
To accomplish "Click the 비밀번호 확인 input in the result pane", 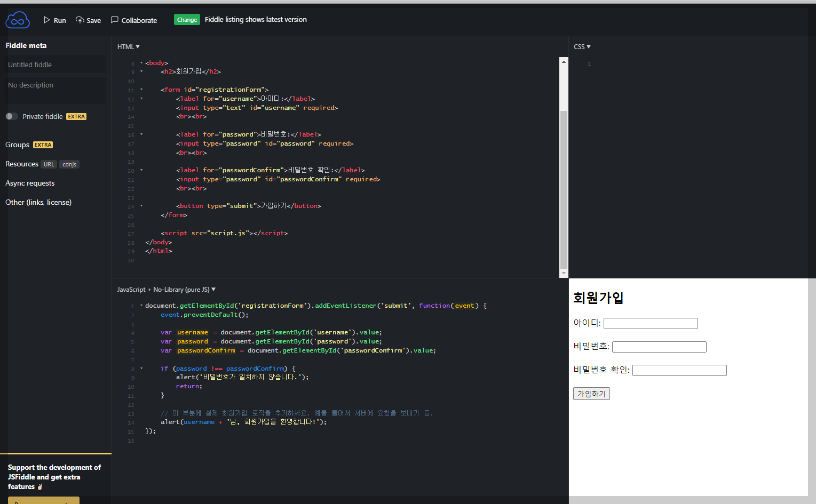I will click(x=679, y=370).
